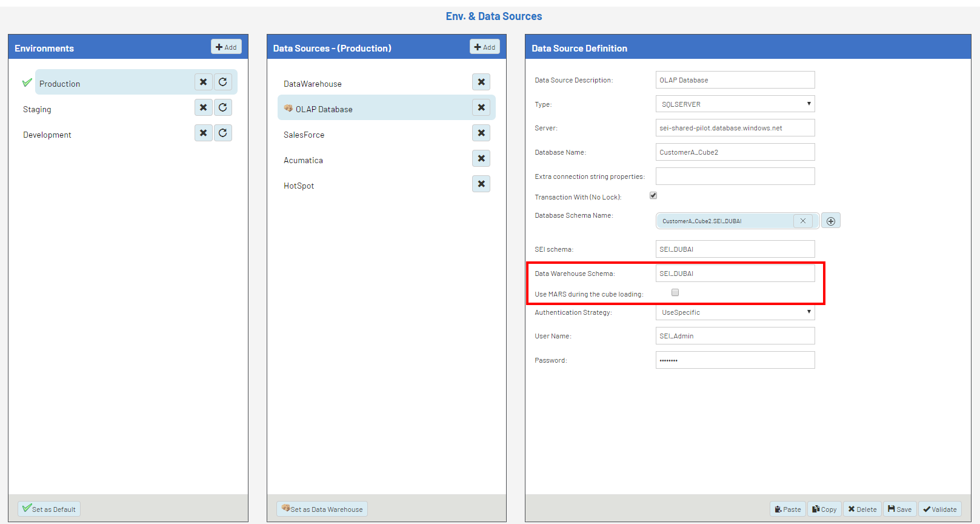Save the data source definition

point(899,509)
